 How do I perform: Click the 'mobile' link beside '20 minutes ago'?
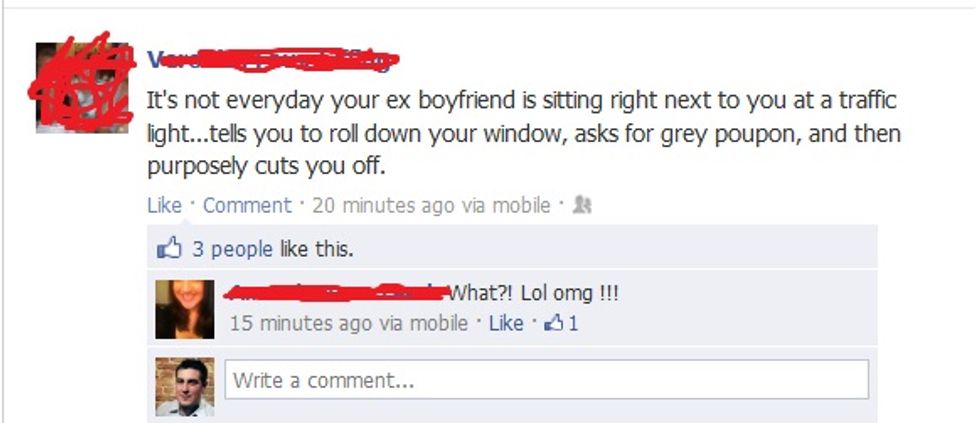(x=522, y=205)
